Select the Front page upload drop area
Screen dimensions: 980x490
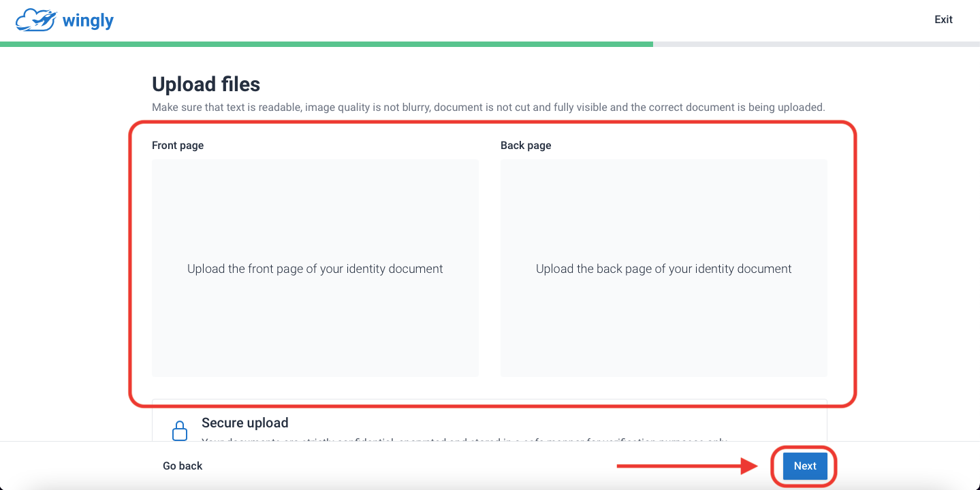click(x=315, y=268)
